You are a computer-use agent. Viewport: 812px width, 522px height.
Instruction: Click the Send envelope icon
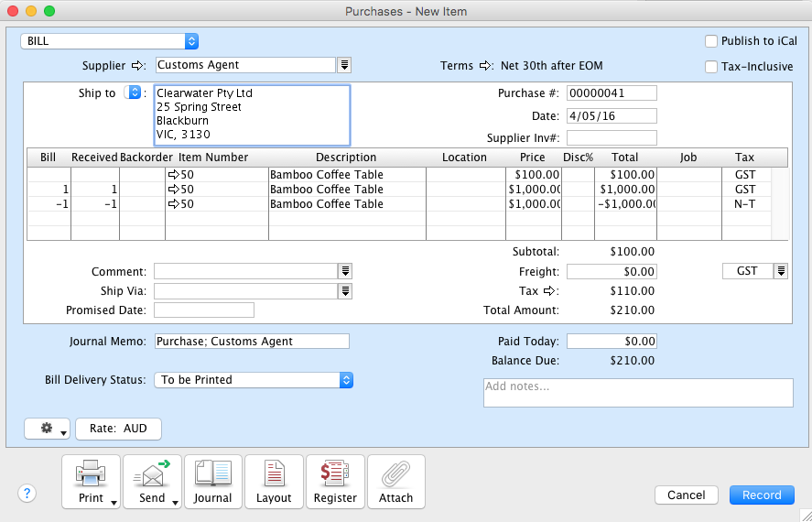(x=152, y=474)
